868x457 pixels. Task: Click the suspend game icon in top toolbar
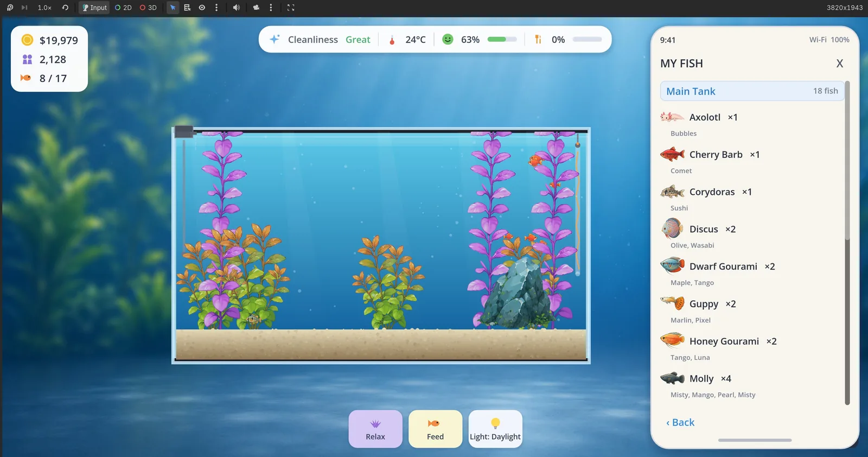10,8
